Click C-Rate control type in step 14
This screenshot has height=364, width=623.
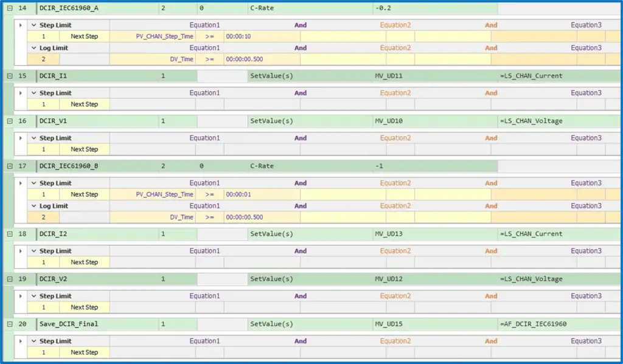click(310, 8)
